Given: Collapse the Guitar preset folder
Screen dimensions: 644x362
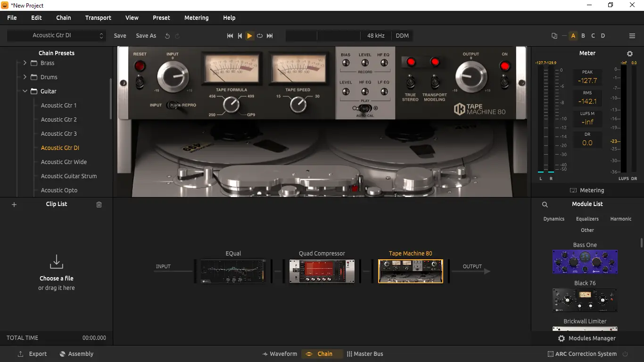Looking at the screenshot, I should point(25,91).
